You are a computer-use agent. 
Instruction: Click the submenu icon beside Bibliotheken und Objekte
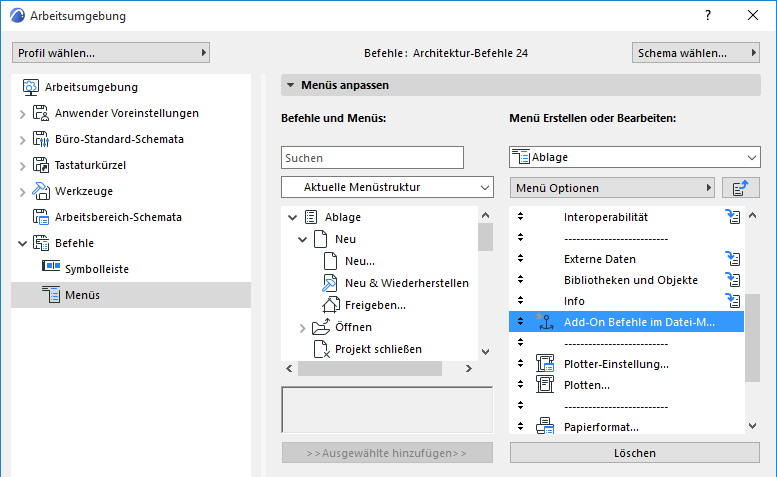(733, 280)
